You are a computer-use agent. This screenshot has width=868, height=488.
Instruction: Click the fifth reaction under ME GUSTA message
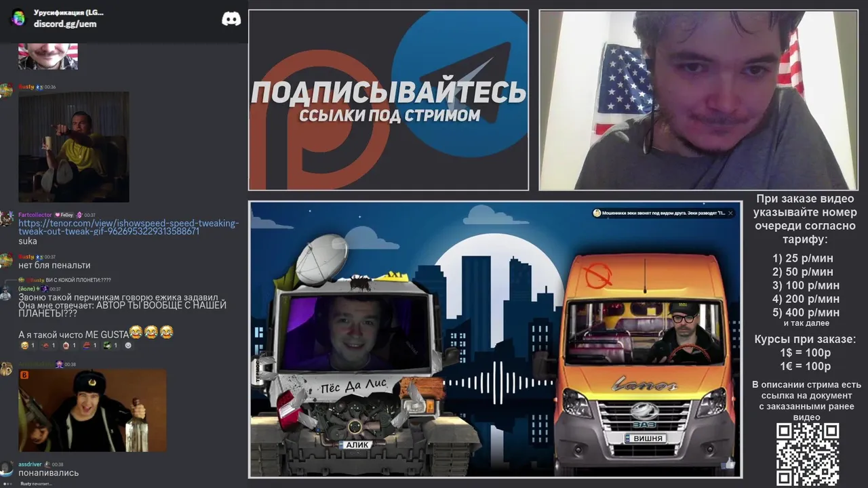pyautogui.click(x=111, y=346)
